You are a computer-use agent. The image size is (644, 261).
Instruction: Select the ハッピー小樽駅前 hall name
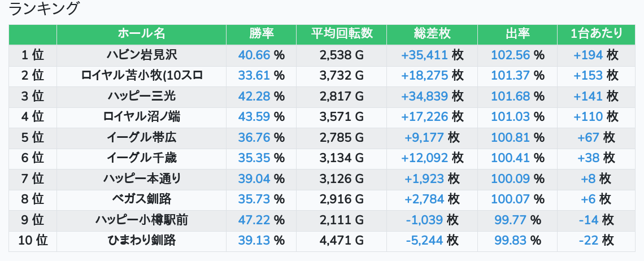142,220
